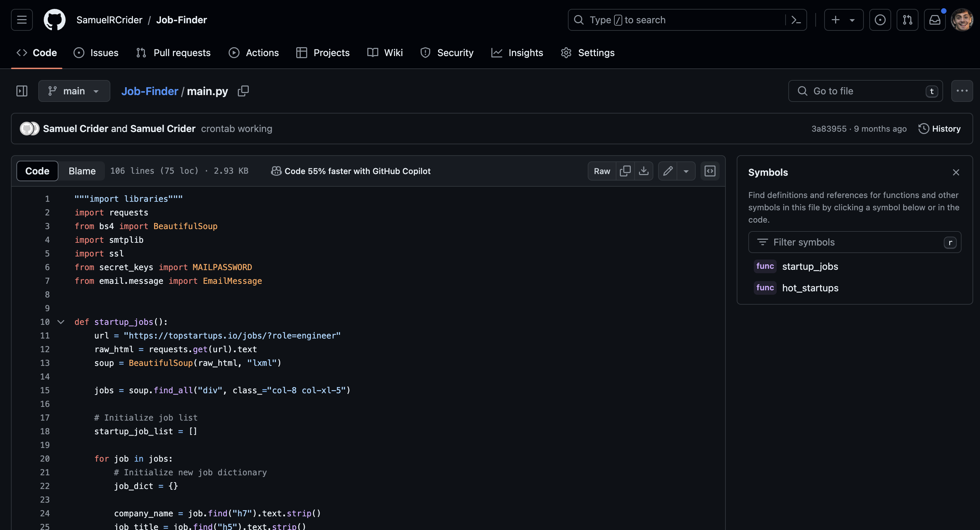This screenshot has width=980, height=530.
Task: Select line number 18
Action: tap(45, 431)
